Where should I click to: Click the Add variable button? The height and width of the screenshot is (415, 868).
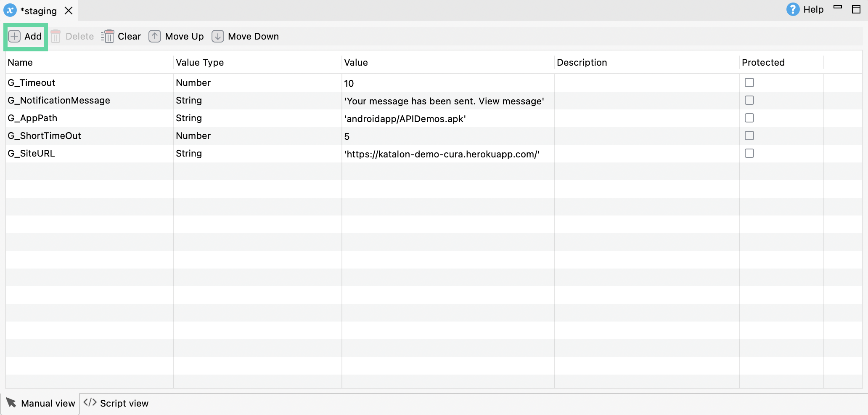pyautogui.click(x=25, y=37)
